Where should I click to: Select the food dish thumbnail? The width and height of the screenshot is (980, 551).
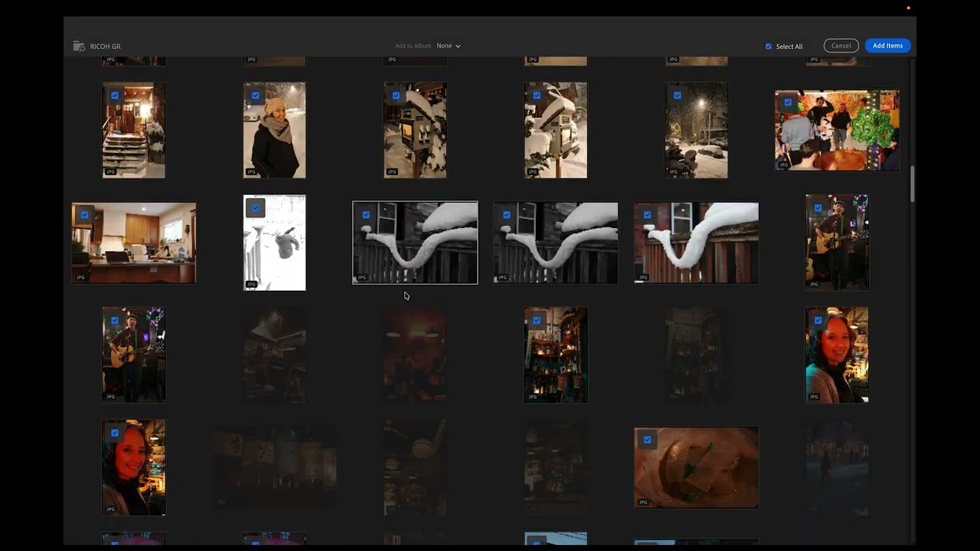tap(696, 468)
